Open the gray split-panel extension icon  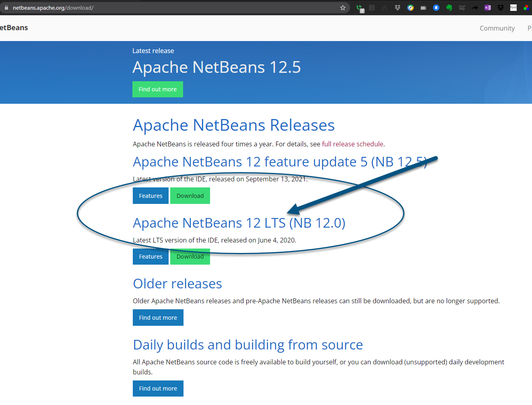pyautogui.click(x=372, y=8)
